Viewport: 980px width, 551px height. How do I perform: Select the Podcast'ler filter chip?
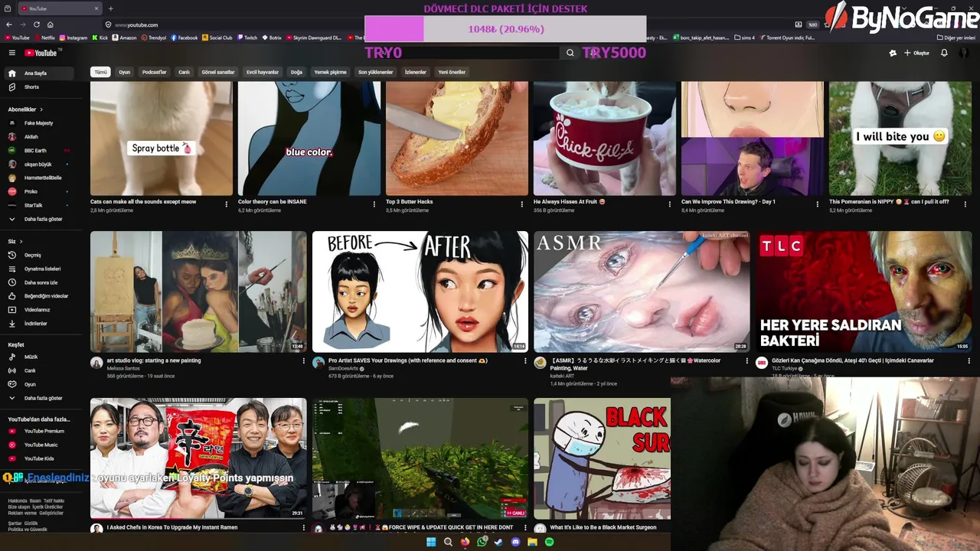[x=154, y=72]
